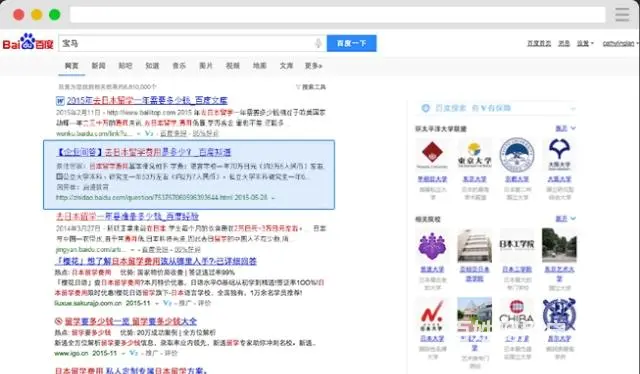Viewport: 640px width, 374px height.
Task: Open the 东京大学 logo thumbnail
Action: tap(474, 154)
